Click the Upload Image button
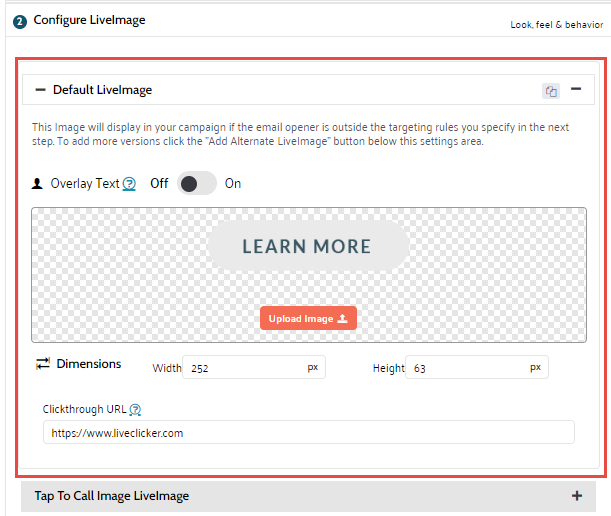Screen dimensions: 611x516 point(308,318)
